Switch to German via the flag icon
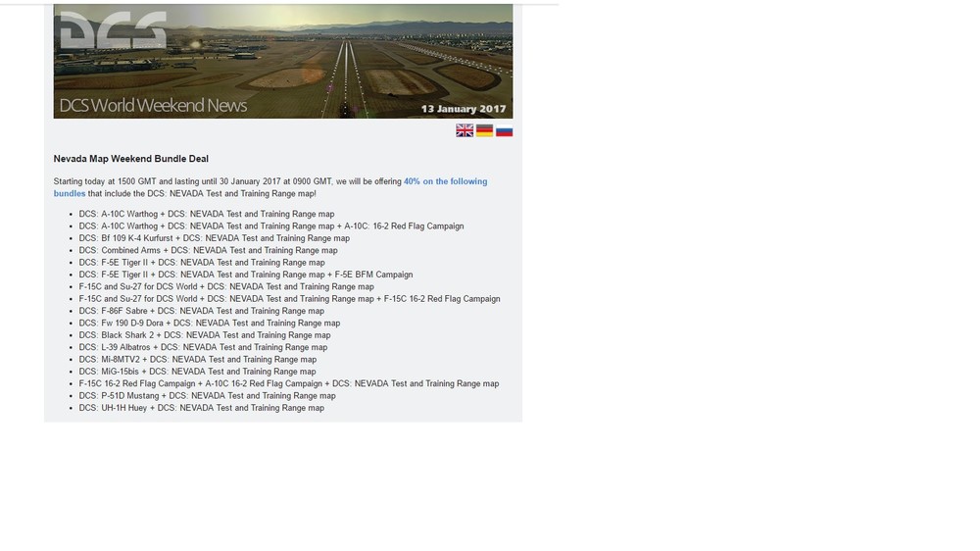 coord(484,130)
